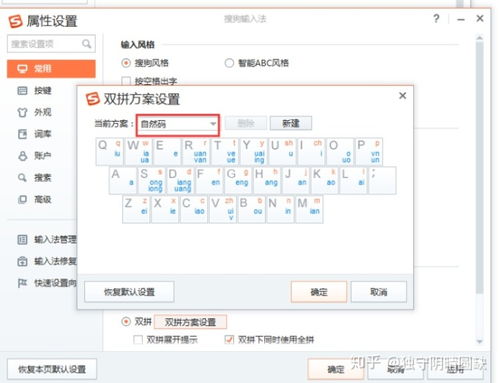Click 恢复默认设置 in the 双拼方案设置 dialog
Image resolution: width=499 pixels, height=383 pixels.
point(129,292)
